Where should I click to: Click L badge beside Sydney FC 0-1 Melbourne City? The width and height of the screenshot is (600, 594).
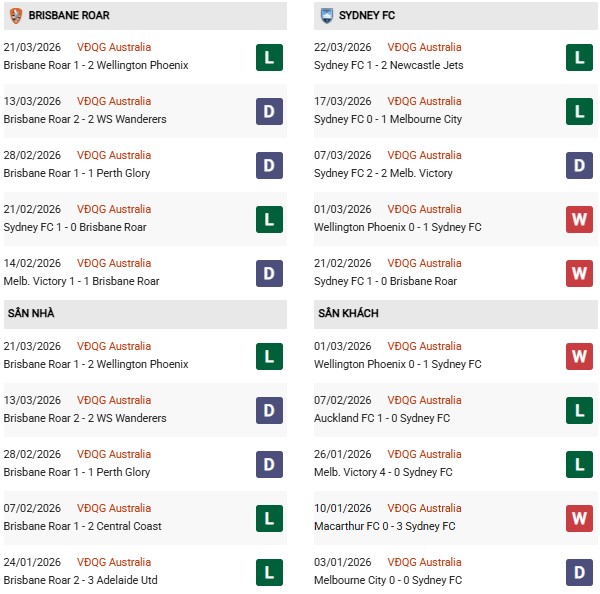[579, 111]
